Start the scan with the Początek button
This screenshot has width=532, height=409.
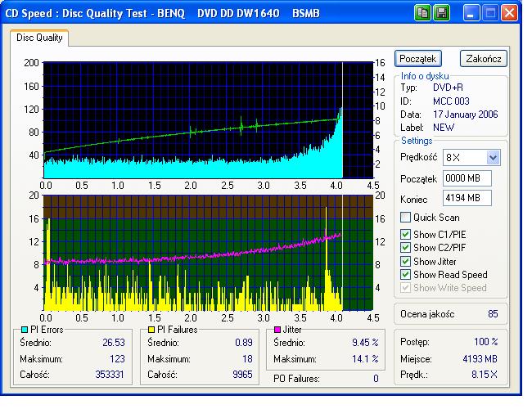tap(418, 59)
